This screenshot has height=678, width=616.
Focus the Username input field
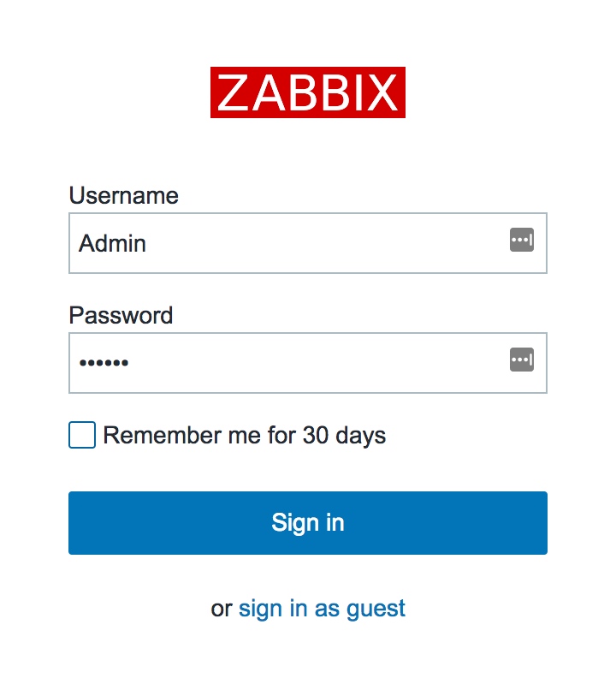click(308, 243)
